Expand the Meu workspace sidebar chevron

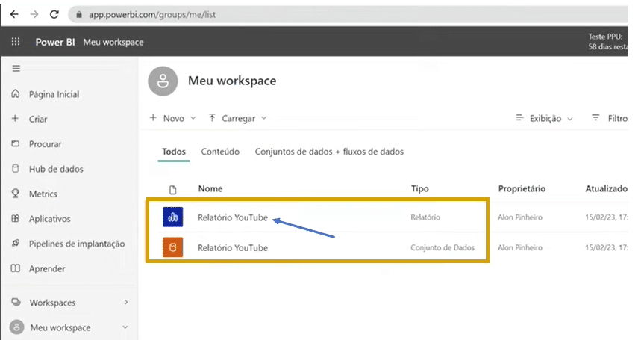click(x=125, y=327)
